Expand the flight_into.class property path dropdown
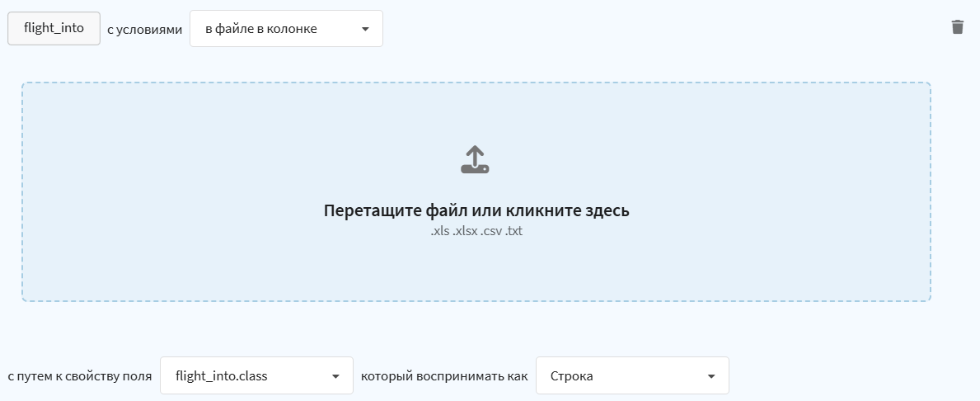Viewport: 980px width, 401px height. (256, 376)
